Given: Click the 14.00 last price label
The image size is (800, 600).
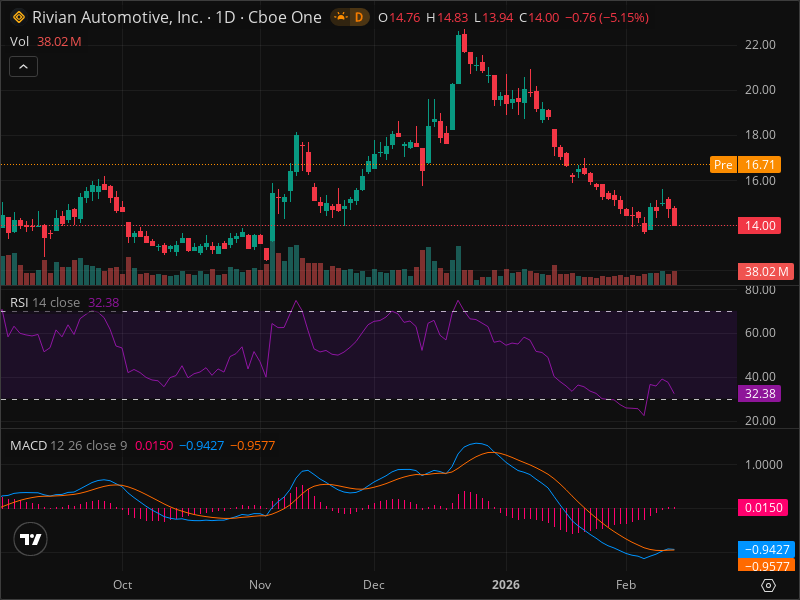Looking at the screenshot, I should pos(760,226).
